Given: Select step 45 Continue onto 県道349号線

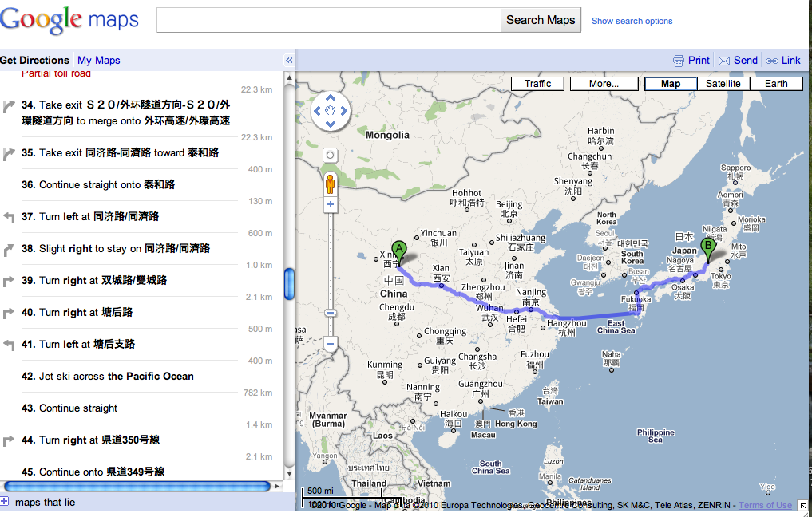Looking at the screenshot, I should point(93,472).
